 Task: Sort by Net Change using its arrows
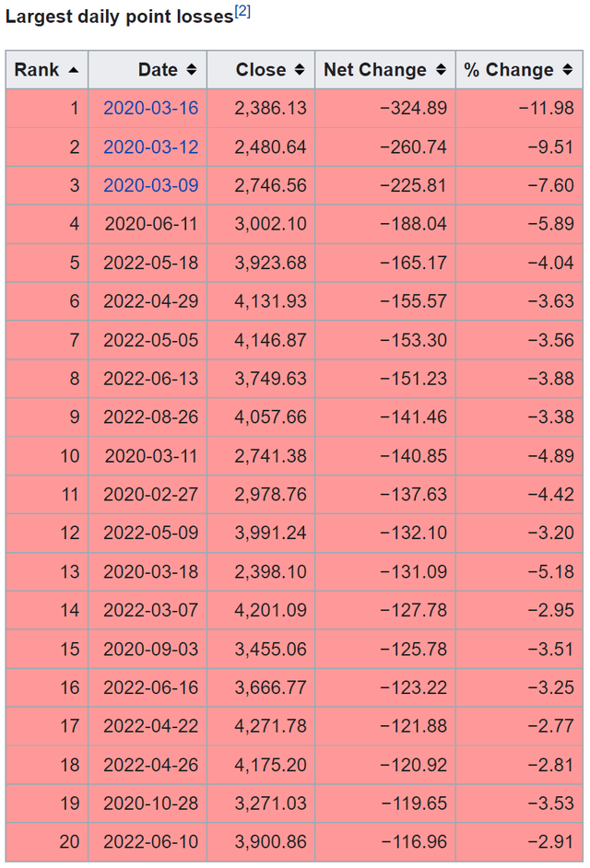click(x=441, y=70)
